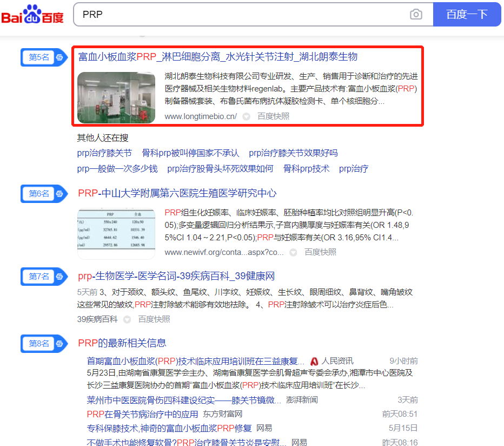Open the PRP data table thumbnail
The image size is (504, 446).
[x=116, y=234]
